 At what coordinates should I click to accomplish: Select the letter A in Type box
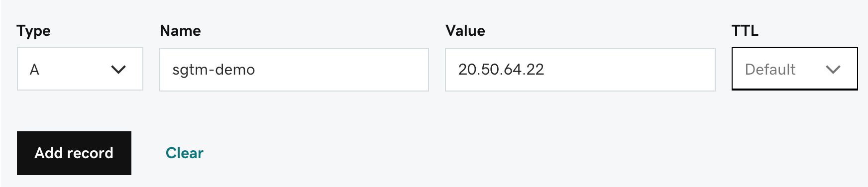coord(34,70)
